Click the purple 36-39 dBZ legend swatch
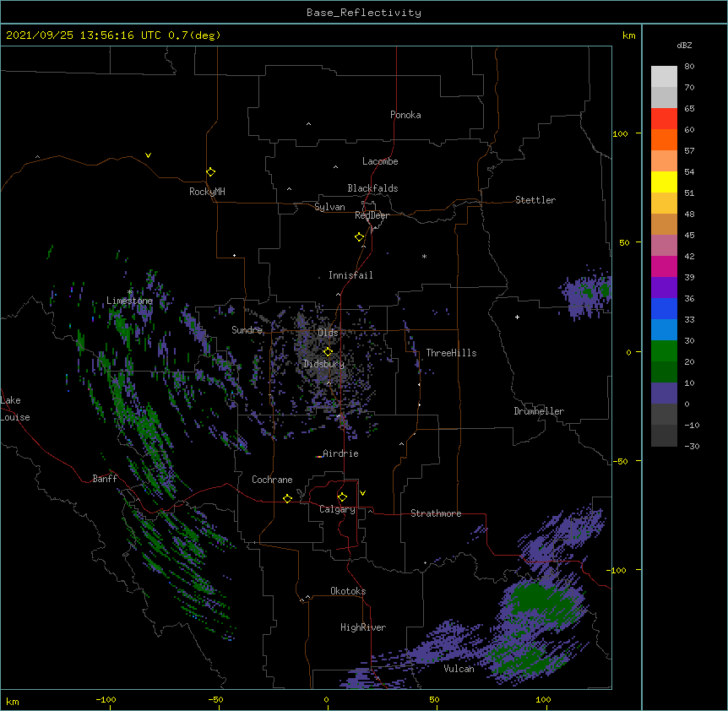Viewport: 728px width, 711px height. 664,288
